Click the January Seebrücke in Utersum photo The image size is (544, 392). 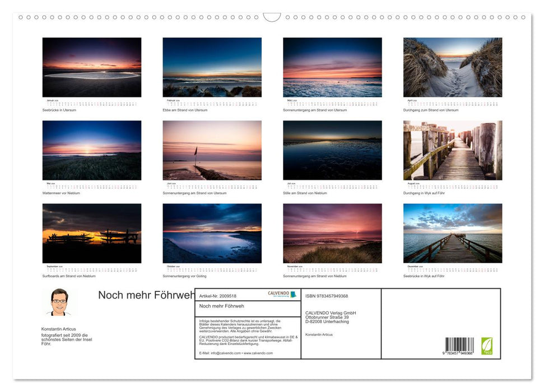point(92,67)
